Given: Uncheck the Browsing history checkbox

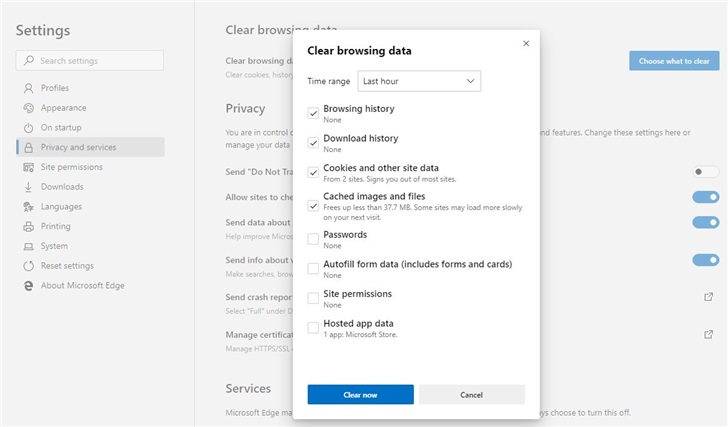Looking at the screenshot, I should click(x=313, y=113).
